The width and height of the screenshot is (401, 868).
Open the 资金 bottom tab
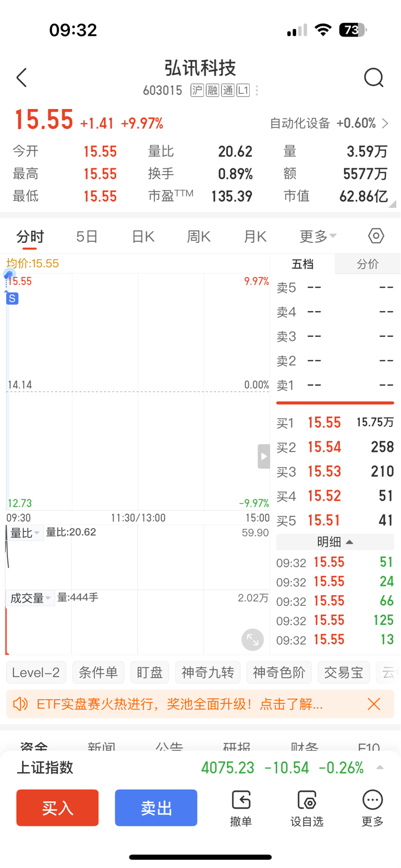(34, 747)
